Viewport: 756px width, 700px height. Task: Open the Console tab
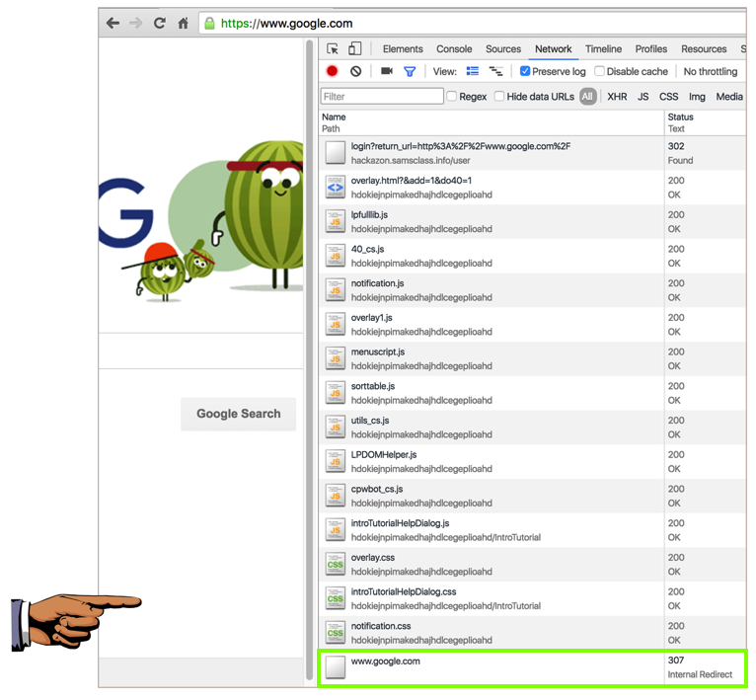pyautogui.click(x=454, y=49)
